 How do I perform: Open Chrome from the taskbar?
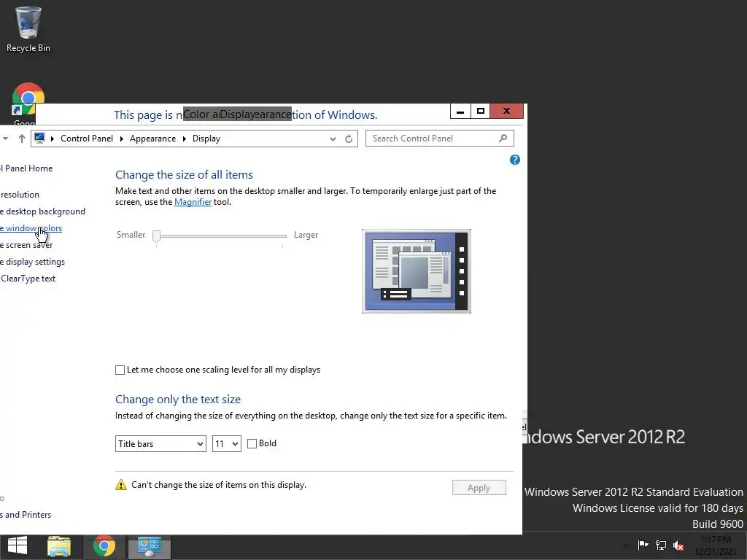pos(104,546)
